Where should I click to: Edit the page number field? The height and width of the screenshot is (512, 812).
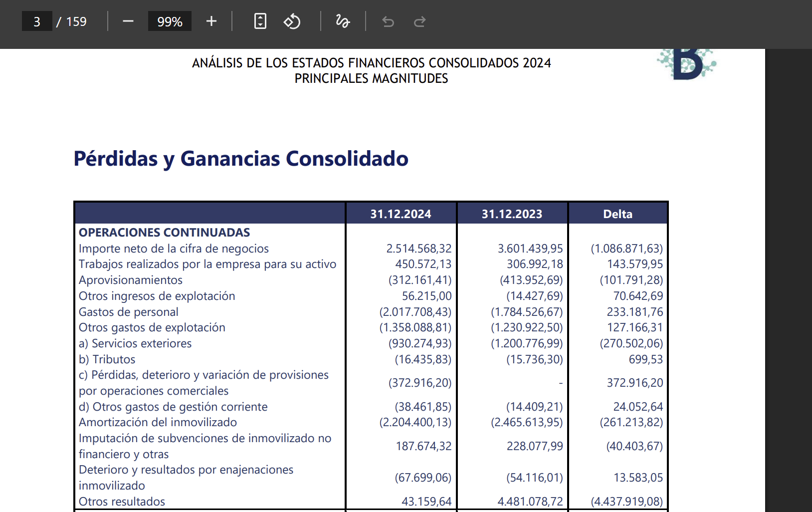point(37,21)
